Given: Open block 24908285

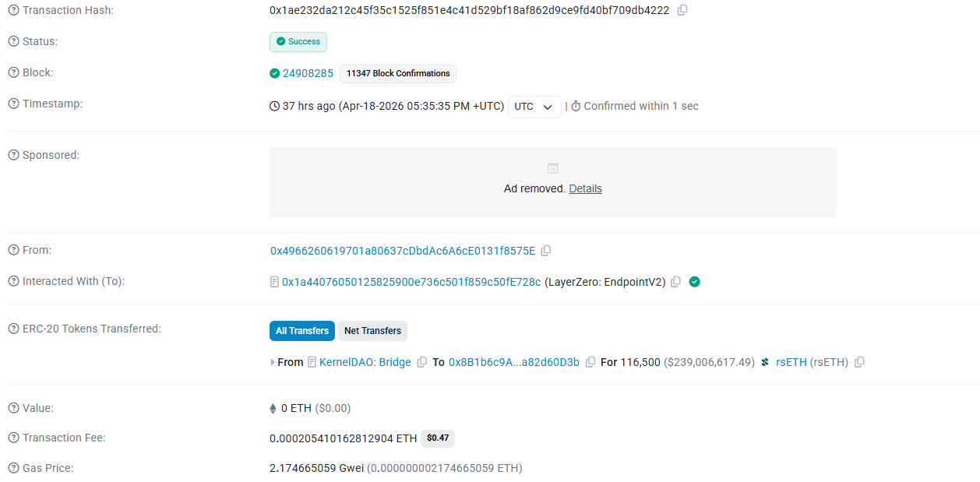Looking at the screenshot, I should pos(308,73).
